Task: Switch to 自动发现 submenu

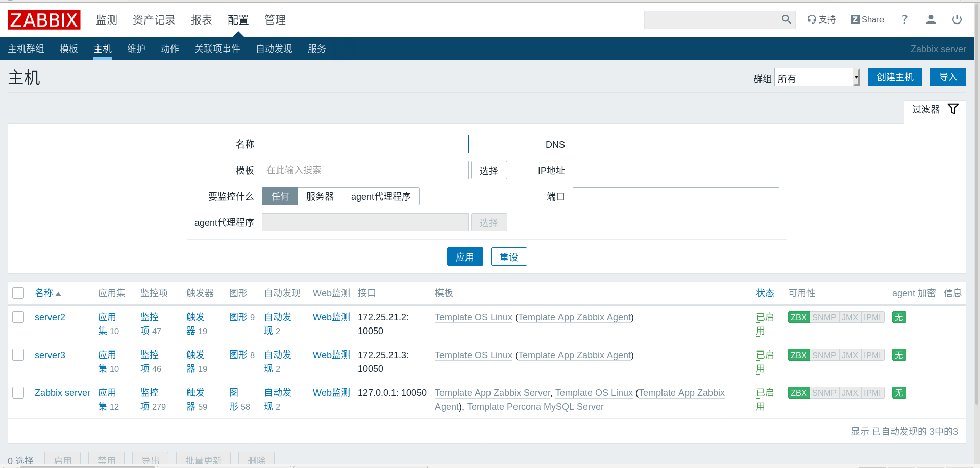Action: [x=274, y=49]
